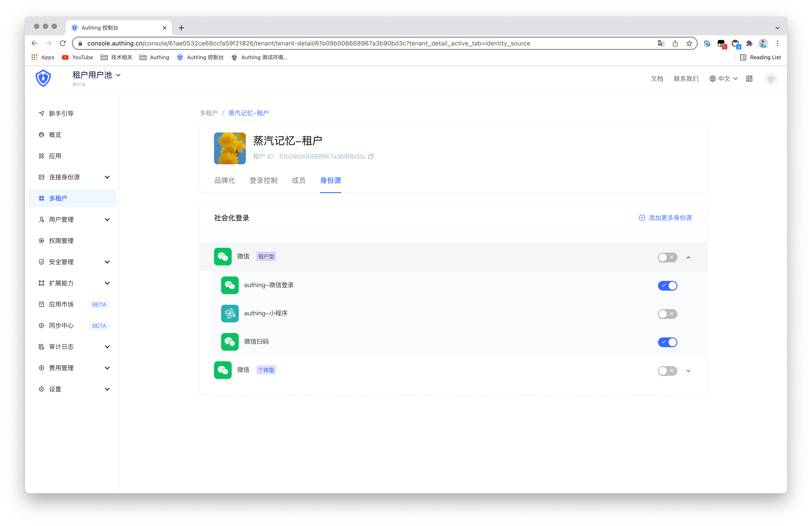Open the grid apps icon in the header

(x=749, y=79)
